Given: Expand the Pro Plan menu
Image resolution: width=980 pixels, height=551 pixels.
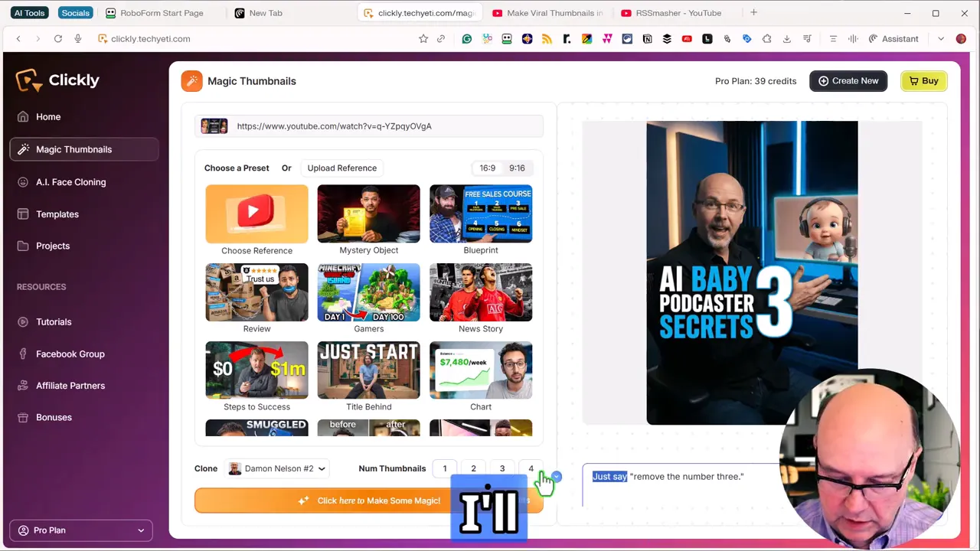Looking at the screenshot, I should coord(80,530).
